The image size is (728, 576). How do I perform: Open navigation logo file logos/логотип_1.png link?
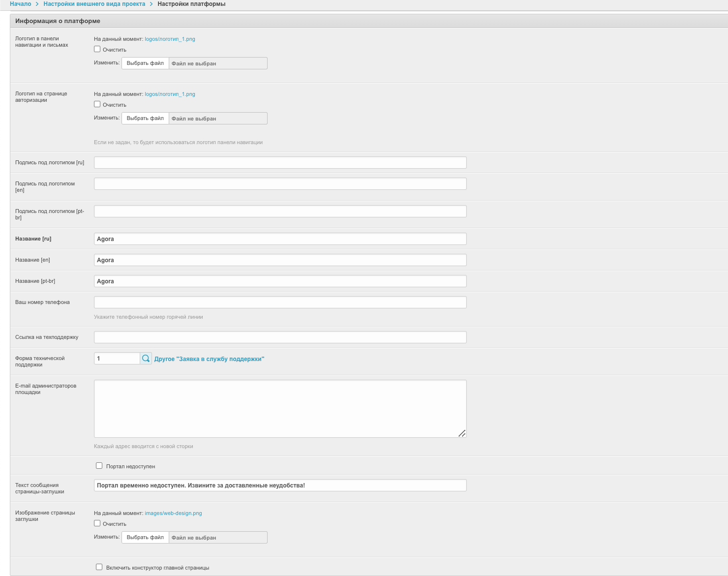[170, 39]
